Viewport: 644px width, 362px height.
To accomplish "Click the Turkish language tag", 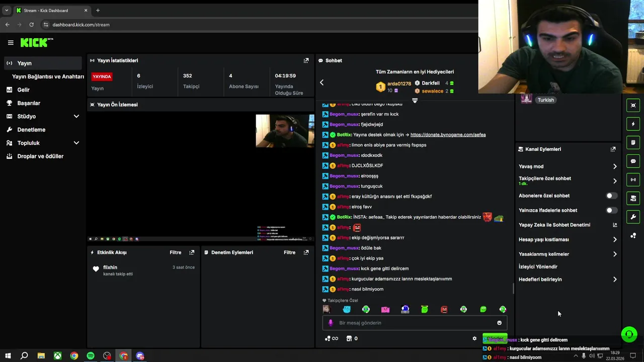I will pos(546,100).
